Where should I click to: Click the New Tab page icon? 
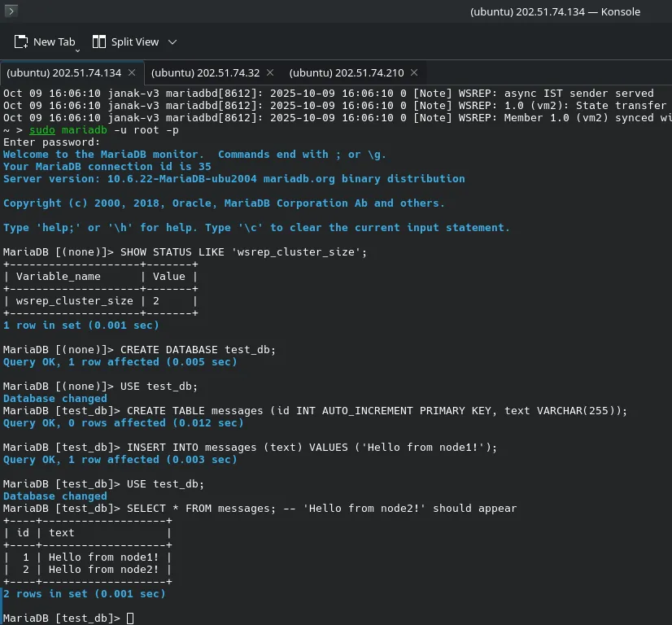(x=21, y=42)
